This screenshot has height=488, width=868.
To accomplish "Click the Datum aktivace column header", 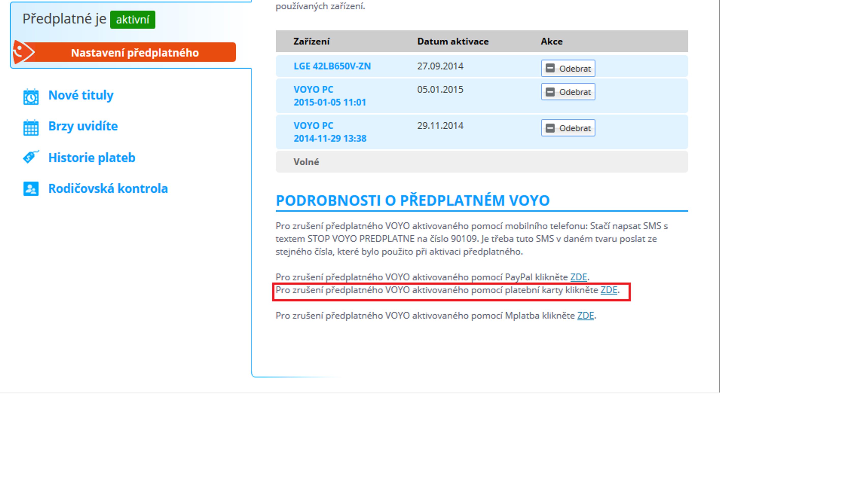I will tap(453, 41).
